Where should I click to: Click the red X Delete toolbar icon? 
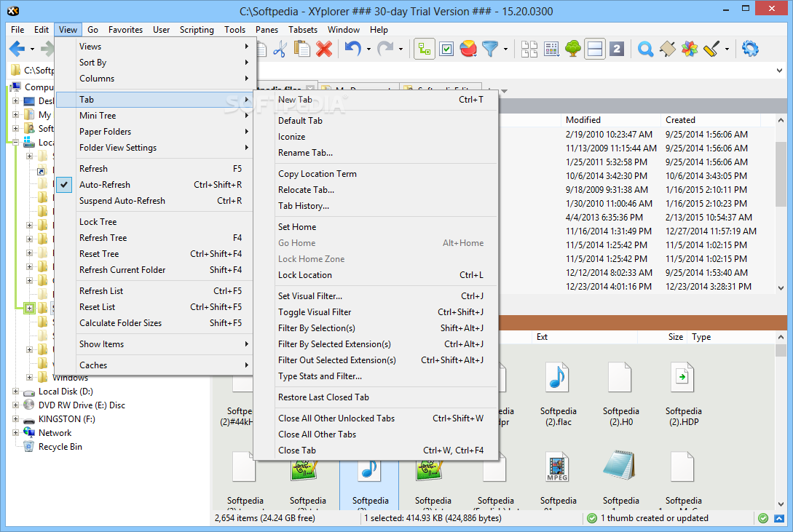(323, 49)
